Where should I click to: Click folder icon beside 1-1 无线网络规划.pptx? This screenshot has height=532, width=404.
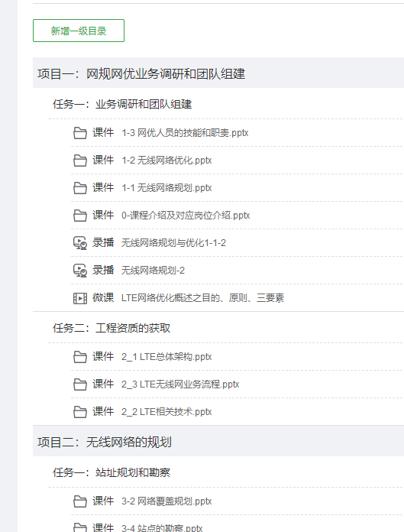coord(80,188)
